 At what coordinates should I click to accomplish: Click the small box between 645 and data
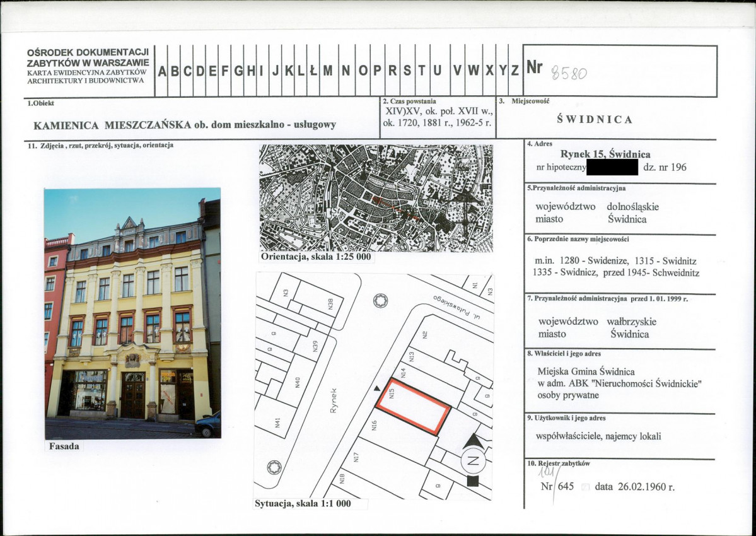585,487
